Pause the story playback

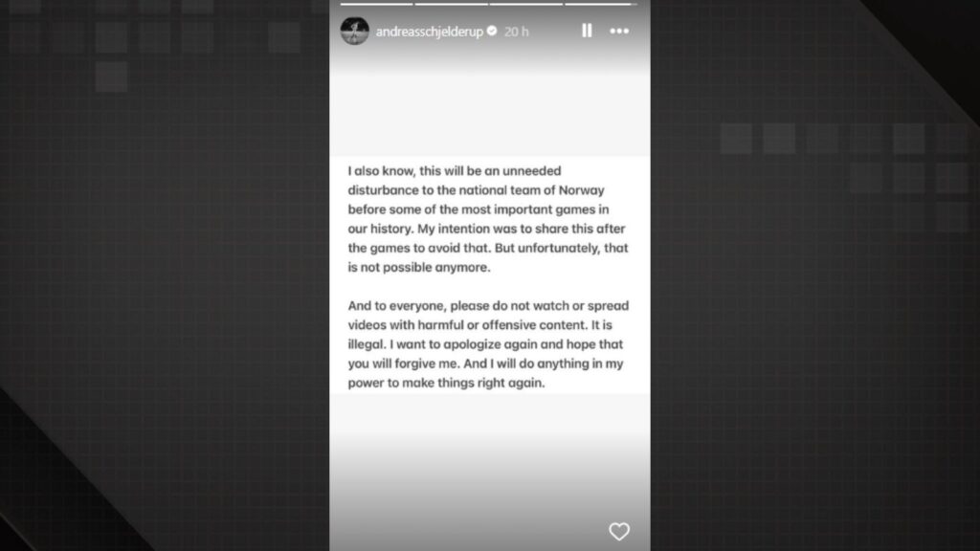click(x=587, y=31)
